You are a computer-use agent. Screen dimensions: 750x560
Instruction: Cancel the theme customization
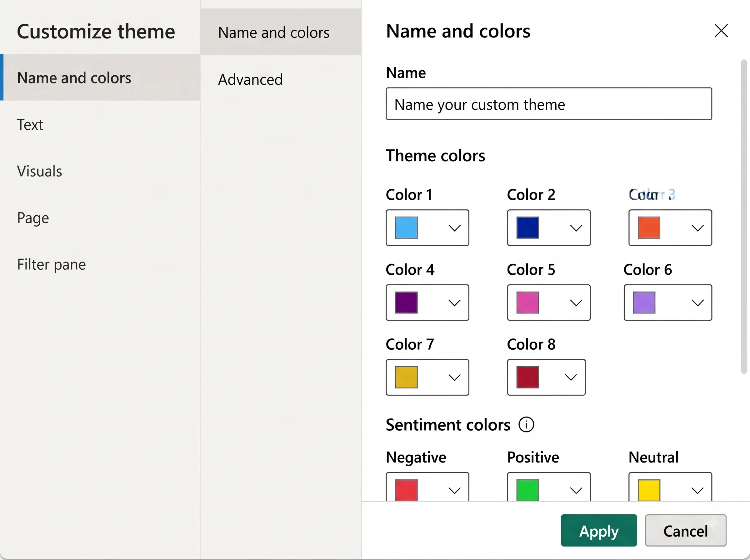click(x=686, y=531)
